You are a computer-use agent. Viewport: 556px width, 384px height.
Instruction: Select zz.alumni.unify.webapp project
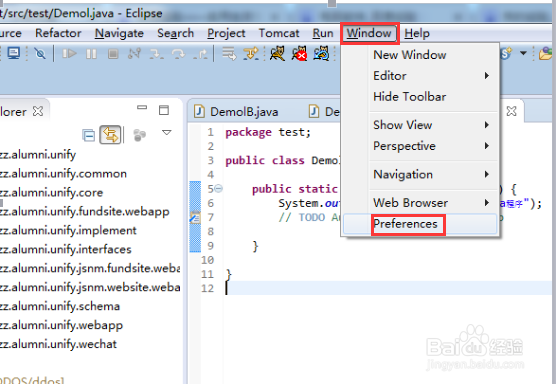click(x=61, y=325)
